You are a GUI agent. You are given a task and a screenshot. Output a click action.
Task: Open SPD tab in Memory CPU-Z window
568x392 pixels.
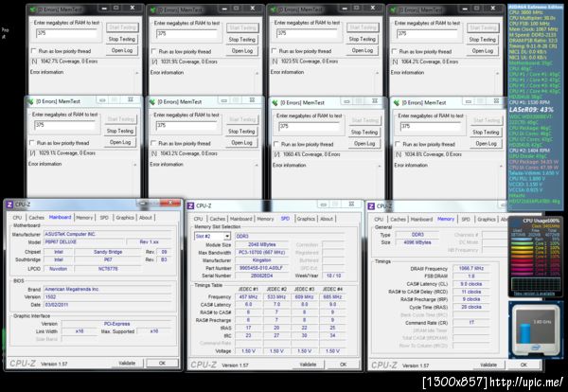click(x=466, y=219)
